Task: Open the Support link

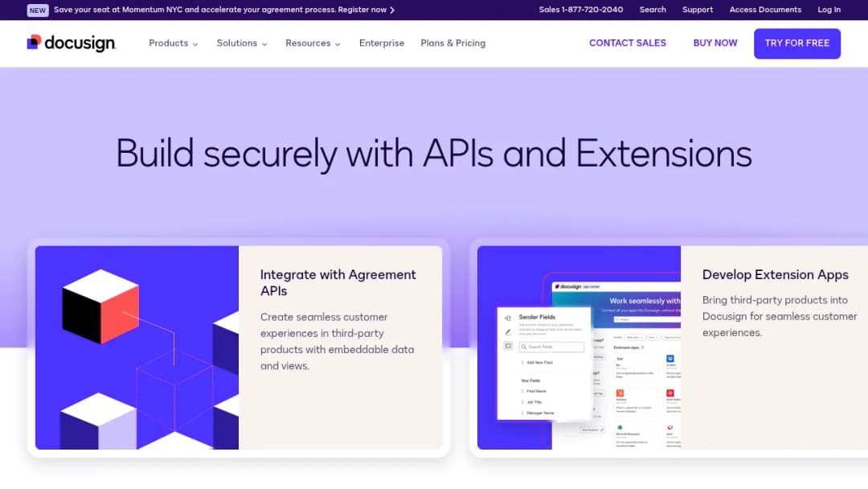Action: (698, 10)
